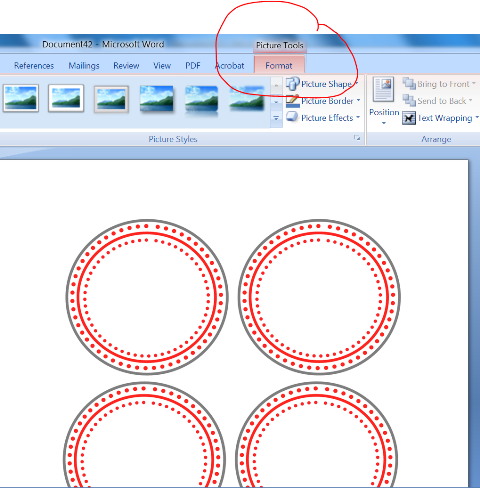Open the Picture Shape menu
Viewport: 480px width, 488px height.
point(322,84)
